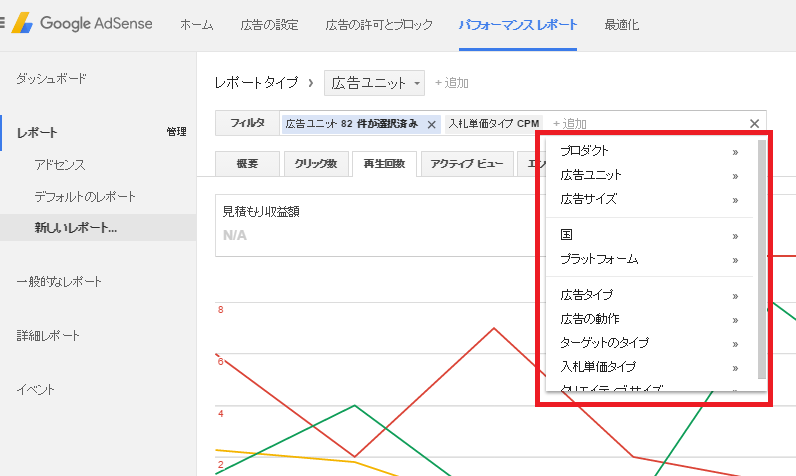The width and height of the screenshot is (796, 476).
Task: Switch to the クリック数 tab
Action: (316, 163)
